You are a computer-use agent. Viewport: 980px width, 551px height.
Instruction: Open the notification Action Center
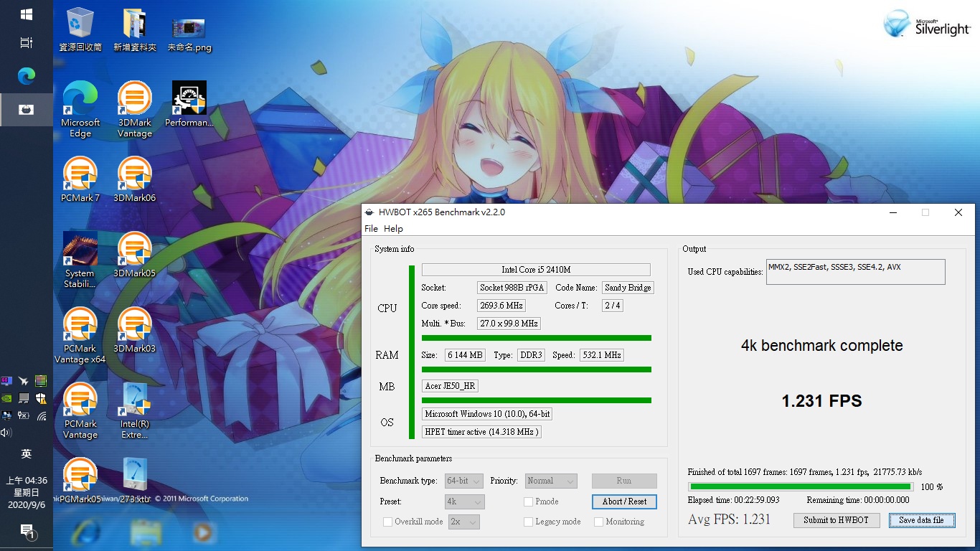click(x=27, y=532)
